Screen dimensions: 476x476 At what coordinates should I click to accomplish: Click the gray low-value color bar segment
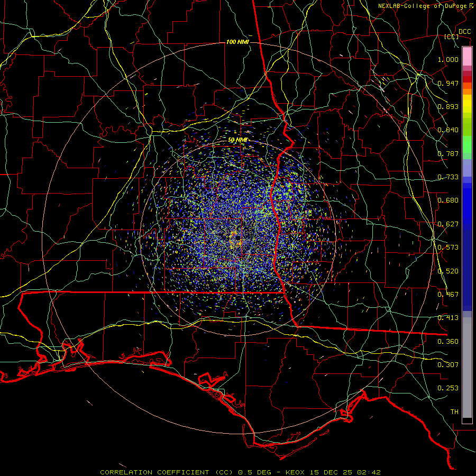click(467, 368)
